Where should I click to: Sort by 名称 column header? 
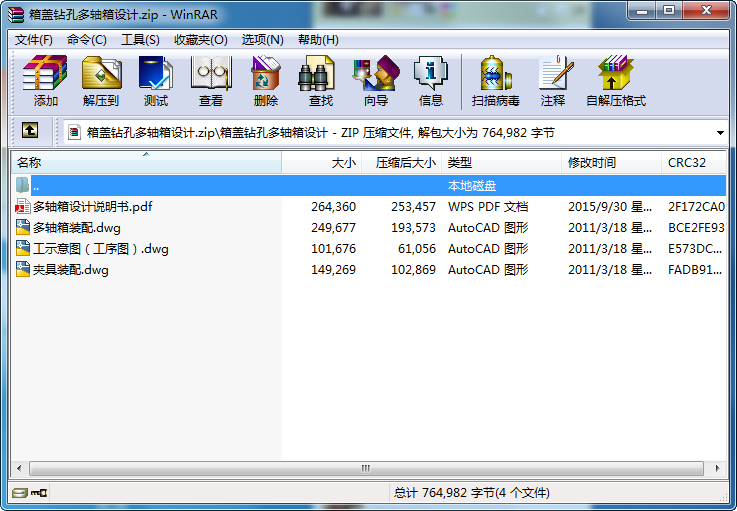pos(146,163)
